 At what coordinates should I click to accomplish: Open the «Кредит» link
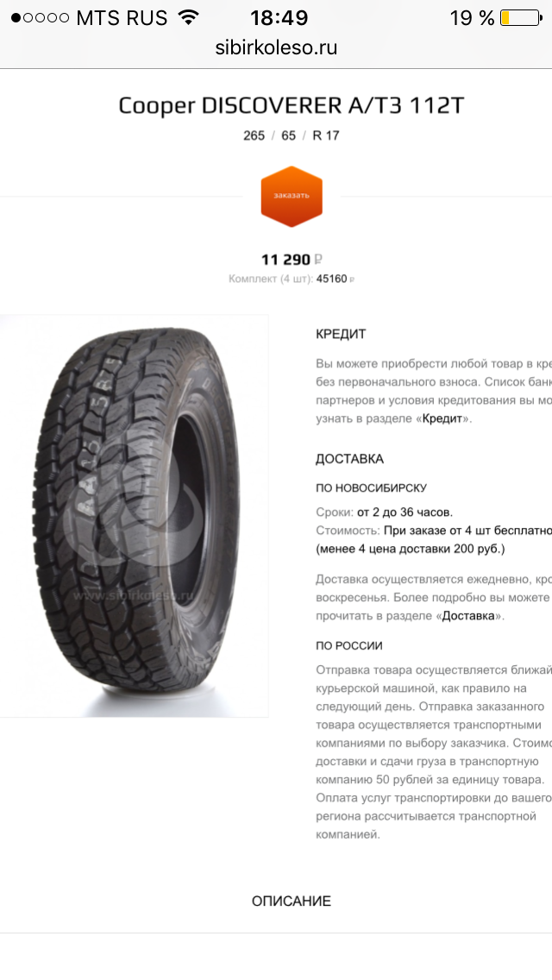(x=443, y=418)
